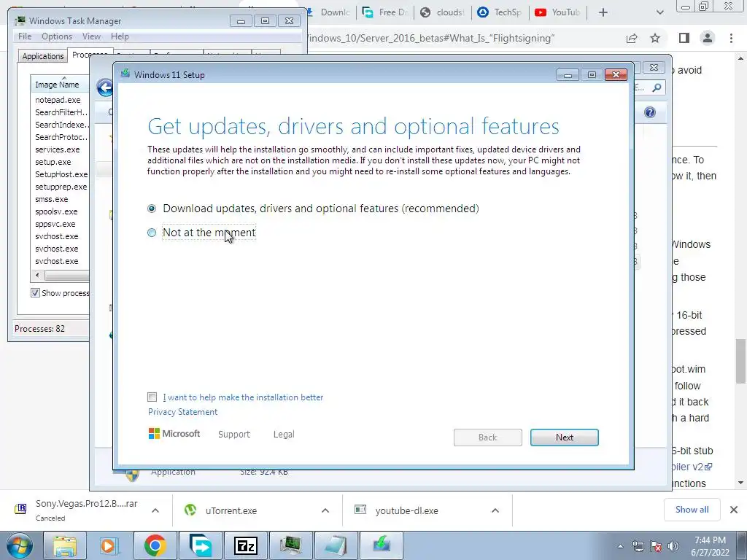Open the blue arrow app on the taskbar

[x=200, y=545]
